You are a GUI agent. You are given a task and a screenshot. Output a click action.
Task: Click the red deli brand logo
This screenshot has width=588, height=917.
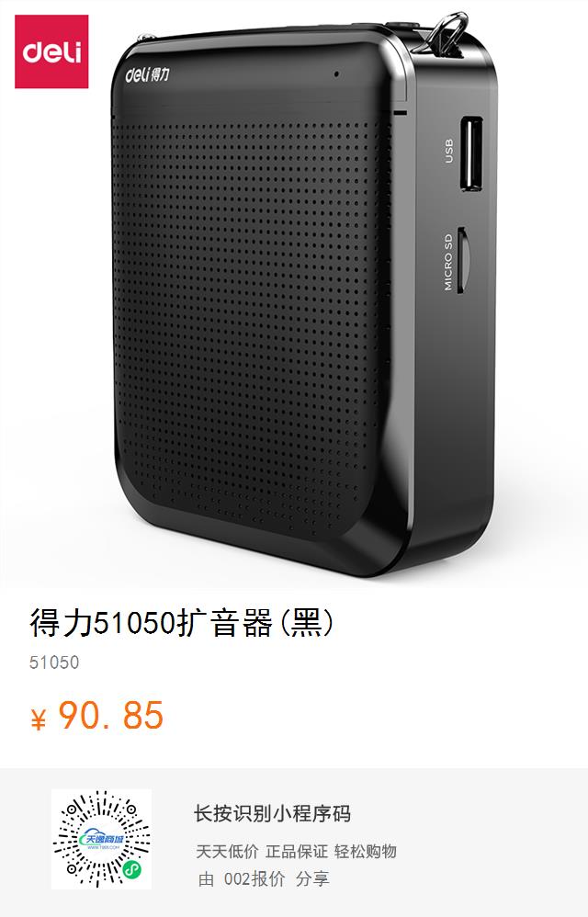[x=51, y=51]
